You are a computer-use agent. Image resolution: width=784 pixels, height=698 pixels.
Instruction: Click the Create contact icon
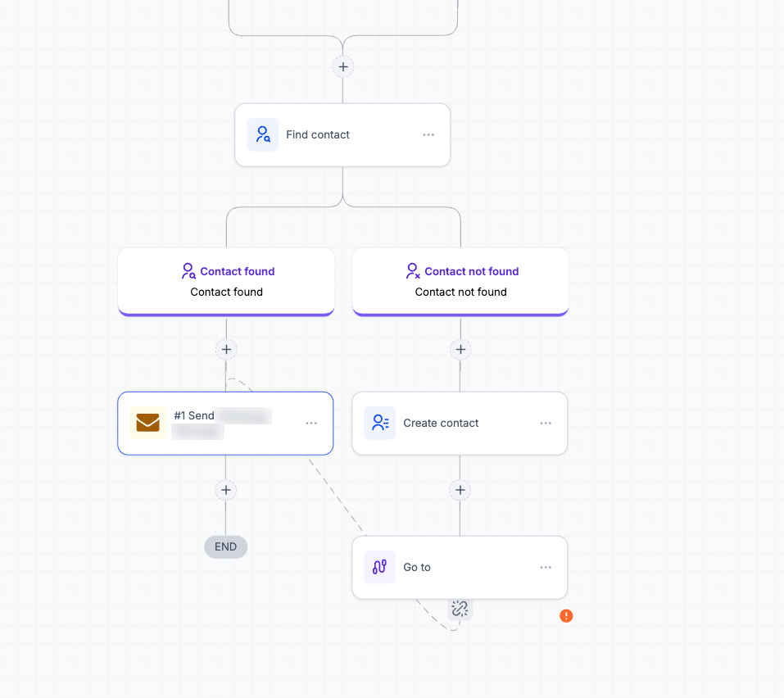coord(380,423)
